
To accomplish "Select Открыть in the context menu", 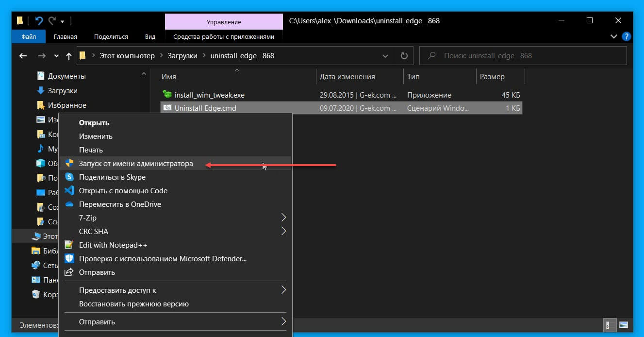I will pyautogui.click(x=175, y=123).
